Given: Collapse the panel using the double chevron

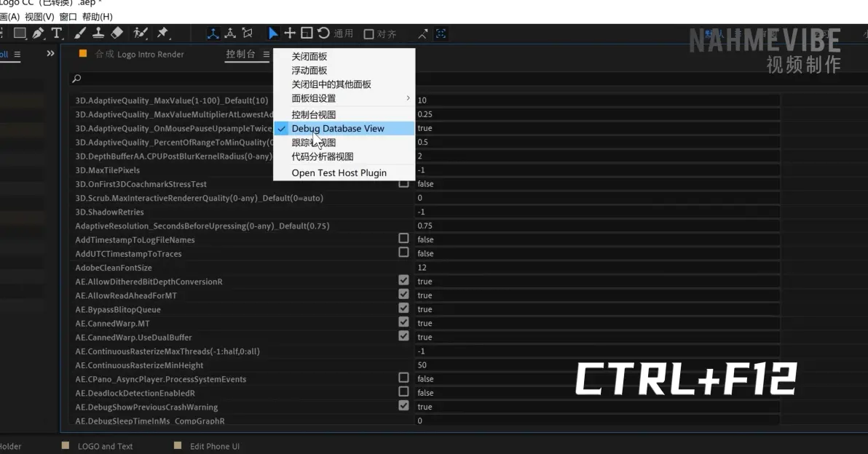Looking at the screenshot, I should [50, 53].
